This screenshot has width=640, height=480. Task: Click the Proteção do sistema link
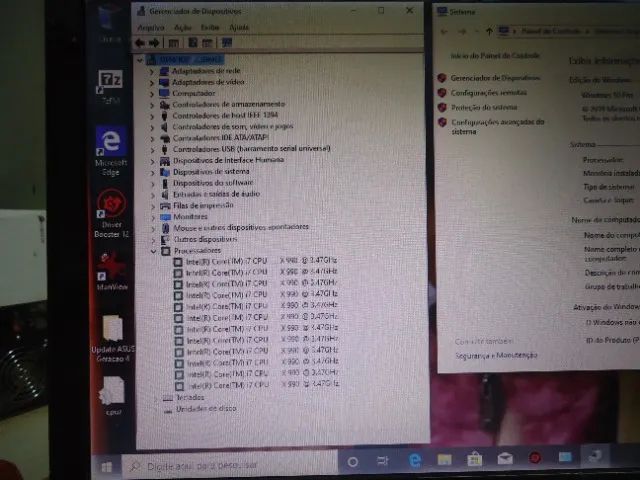[484, 107]
